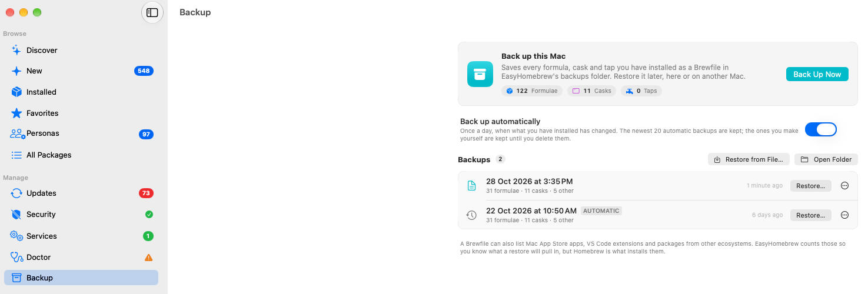Click the 'Back up automatically' label
The width and height of the screenshot is (868, 294).
coord(500,122)
